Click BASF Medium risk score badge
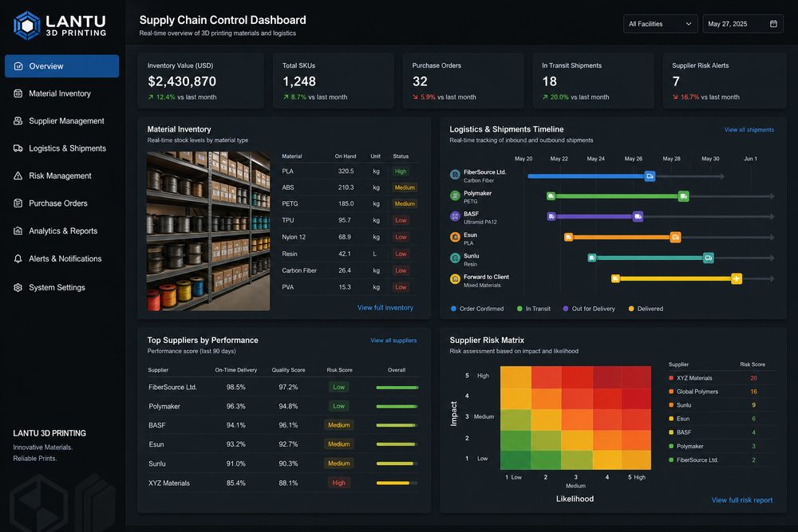Viewport: 798px width, 532px height. [339, 425]
